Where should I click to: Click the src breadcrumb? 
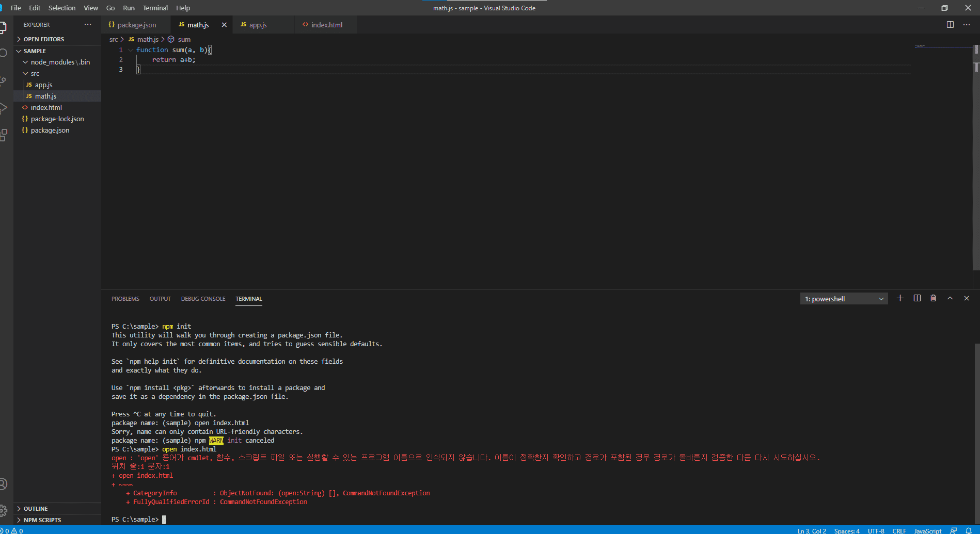click(114, 39)
